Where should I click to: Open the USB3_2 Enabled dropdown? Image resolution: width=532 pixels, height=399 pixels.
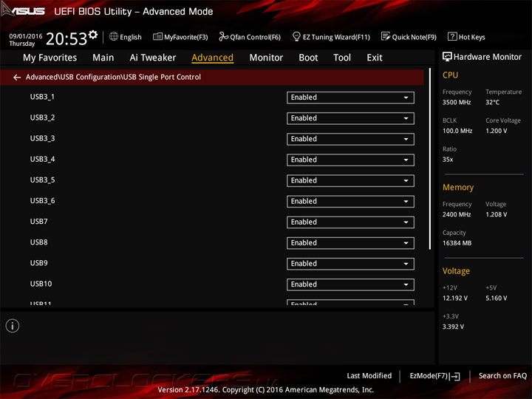[x=350, y=118]
